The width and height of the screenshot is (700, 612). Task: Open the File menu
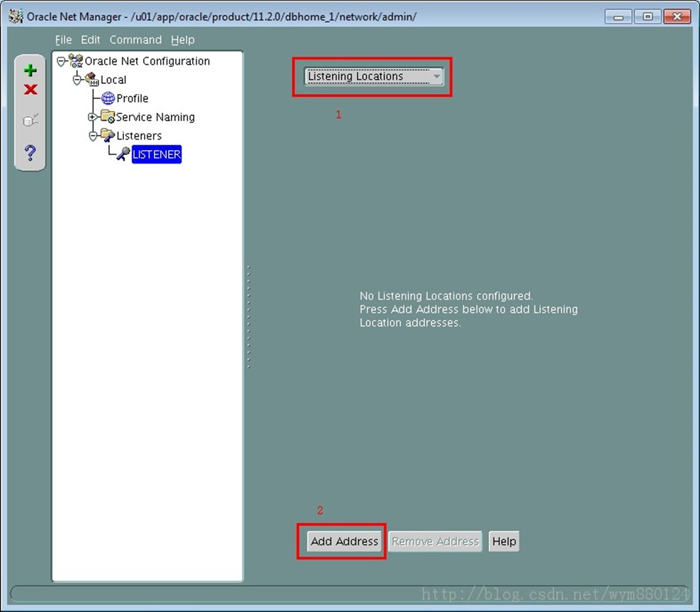click(x=63, y=40)
